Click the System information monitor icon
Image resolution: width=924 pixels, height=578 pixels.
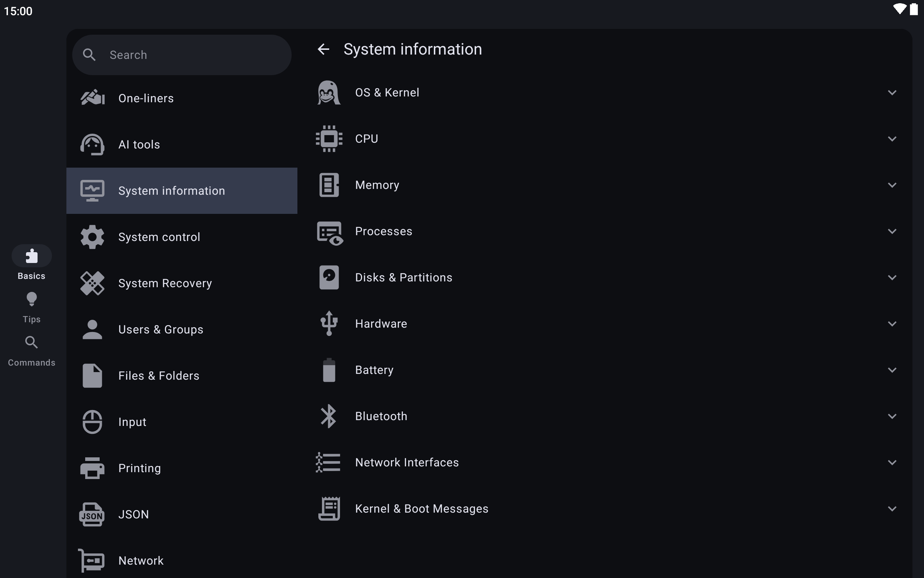pos(92,190)
